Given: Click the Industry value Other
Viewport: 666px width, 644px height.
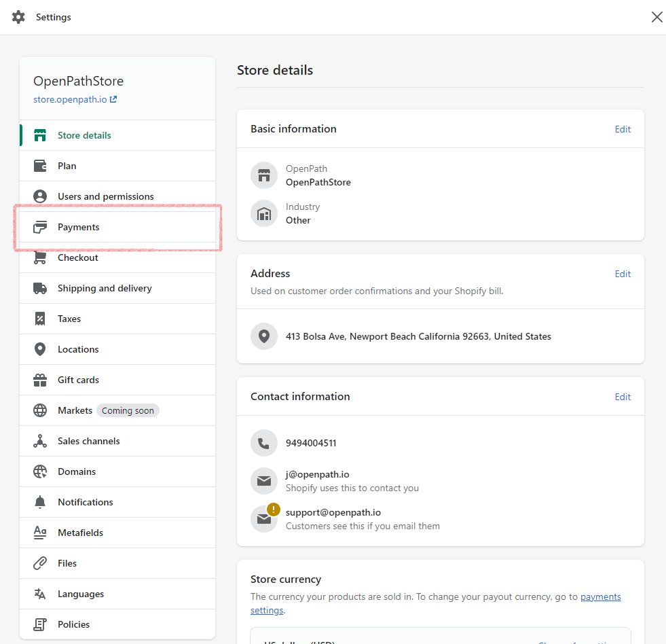Looking at the screenshot, I should (298, 220).
